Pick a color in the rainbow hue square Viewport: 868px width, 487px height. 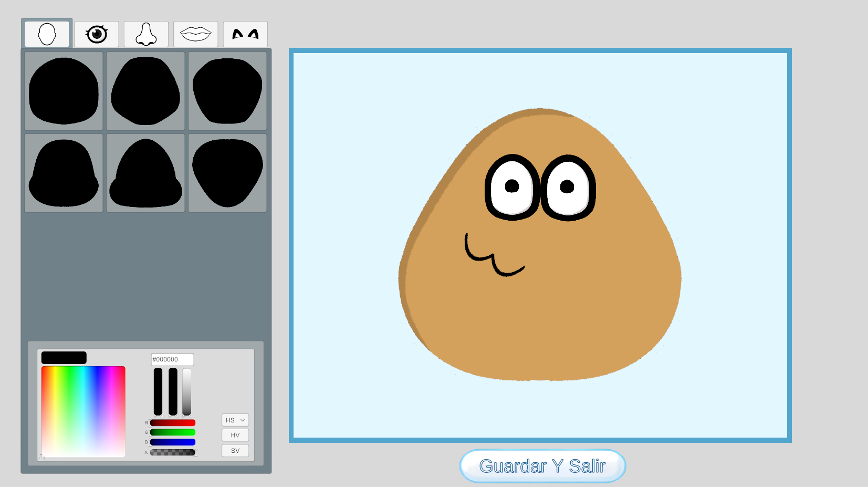[x=83, y=411]
